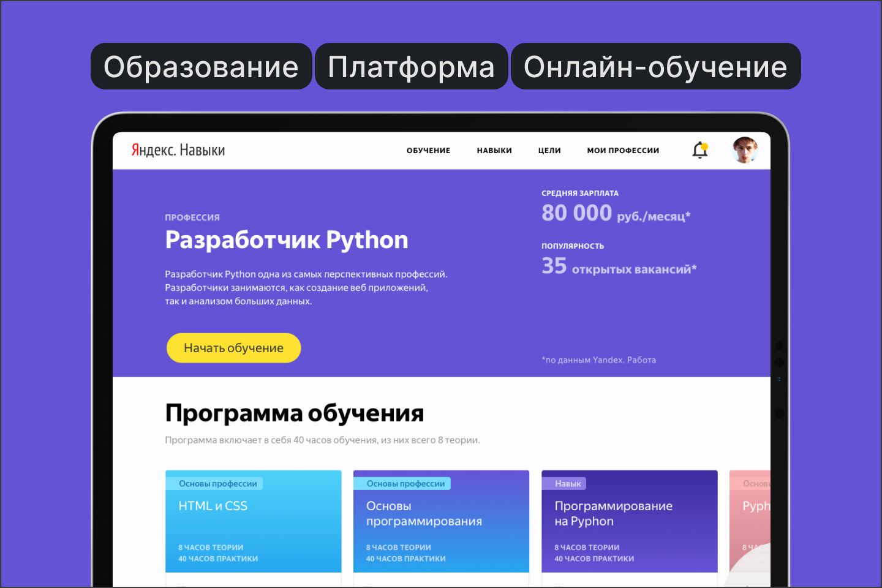
Task: Click the Яндекс. Навыки logo text
Action: (176, 149)
